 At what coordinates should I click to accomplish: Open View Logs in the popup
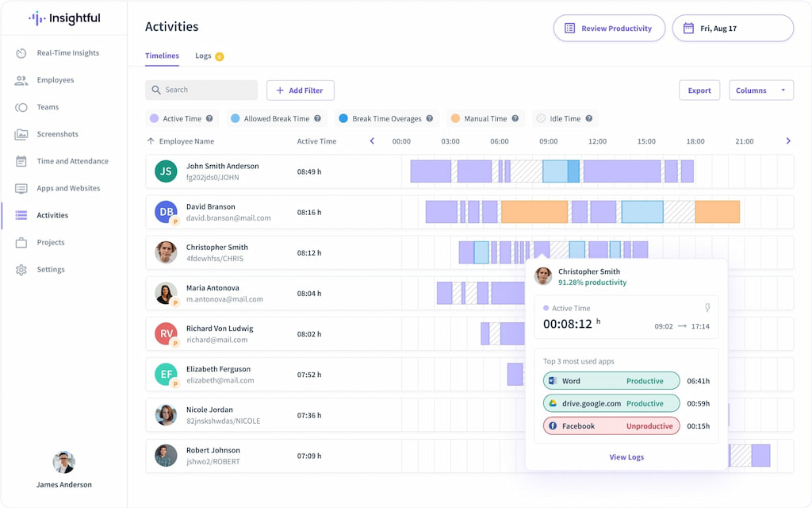pyautogui.click(x=627, y=457)
